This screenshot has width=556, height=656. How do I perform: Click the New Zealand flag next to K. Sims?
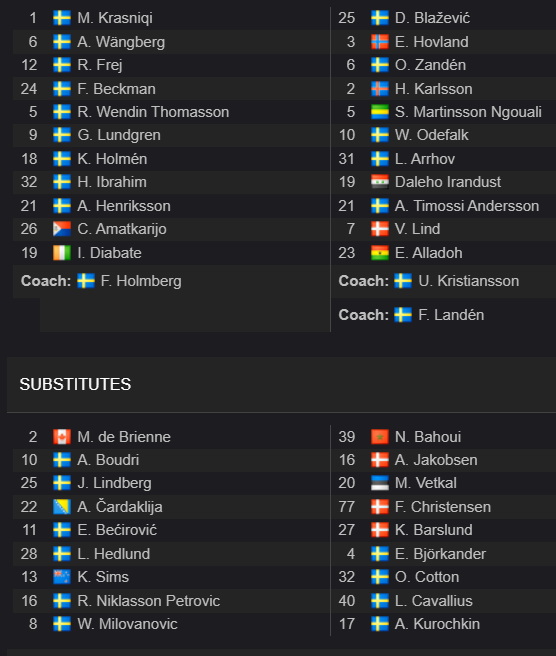62,577
